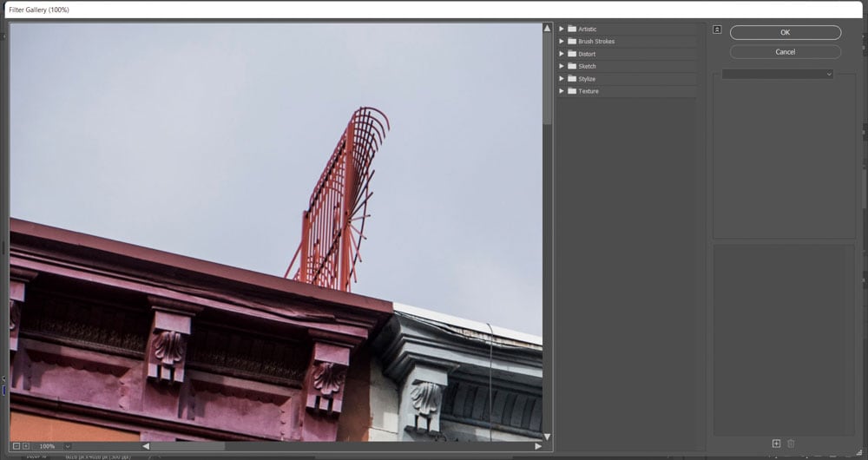Click the zoom in plus button
The width and height of the screenshot is (868, 460).
[x=25, y=446]
